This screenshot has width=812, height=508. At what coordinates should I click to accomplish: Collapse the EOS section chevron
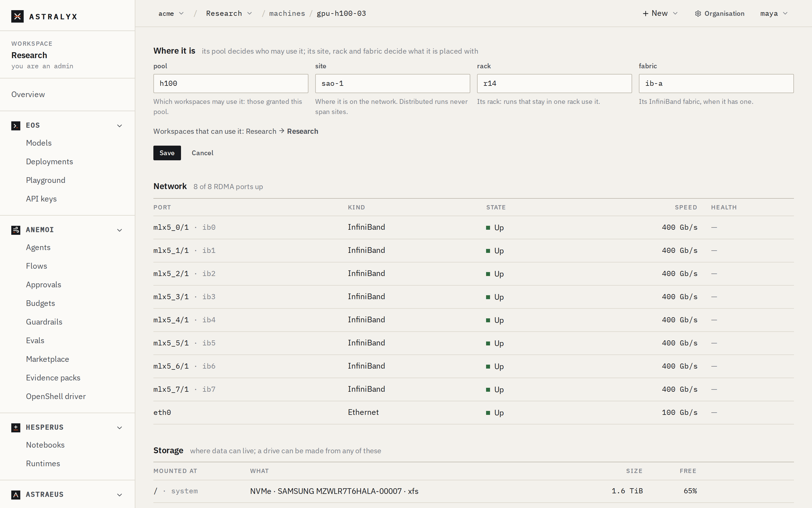(x=120, y=126)
